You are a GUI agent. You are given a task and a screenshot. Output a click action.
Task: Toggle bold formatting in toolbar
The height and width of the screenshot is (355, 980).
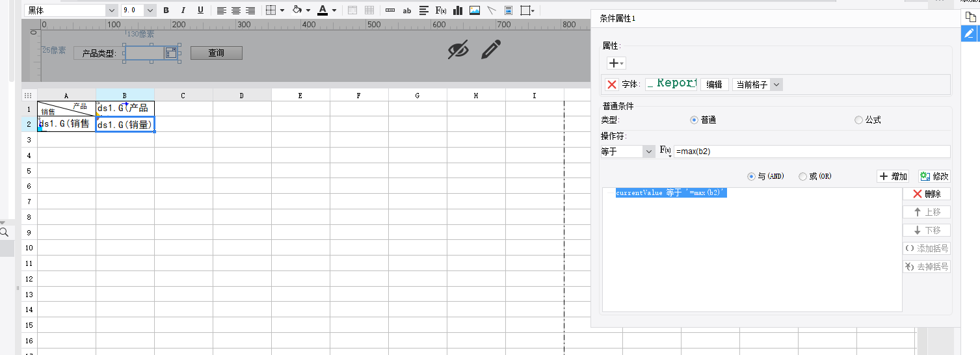166,10
